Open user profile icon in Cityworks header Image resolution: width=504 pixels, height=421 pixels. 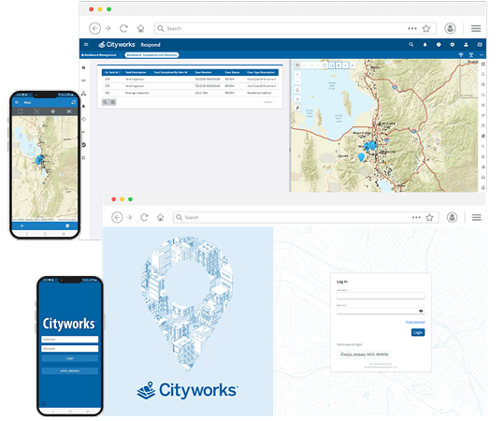466,45
